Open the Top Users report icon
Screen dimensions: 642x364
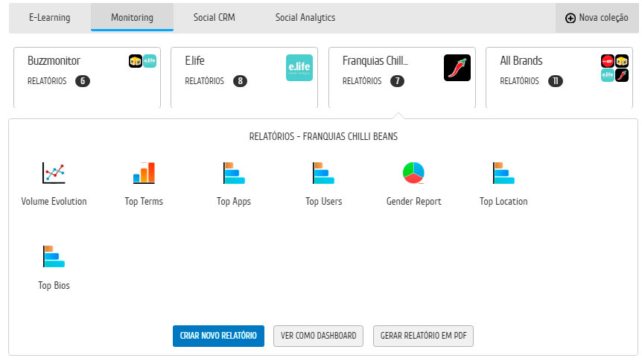point(323,173)
